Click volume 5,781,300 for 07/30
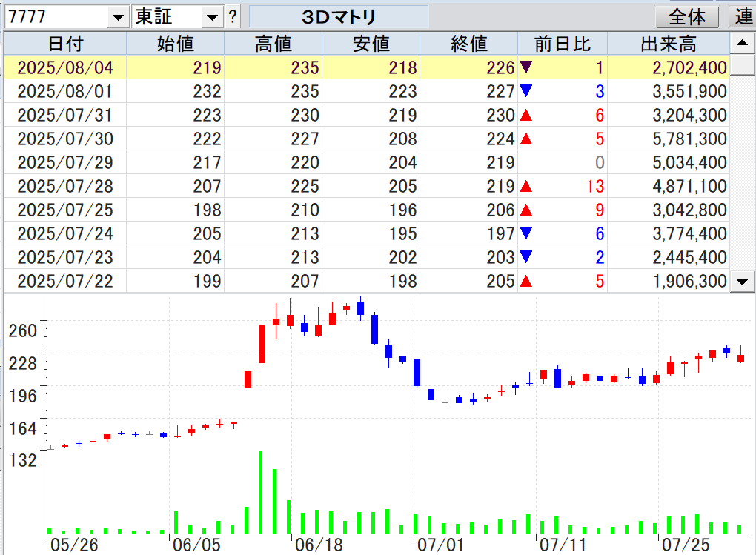Screen dimensions: 756x555 tap(689, 139)
